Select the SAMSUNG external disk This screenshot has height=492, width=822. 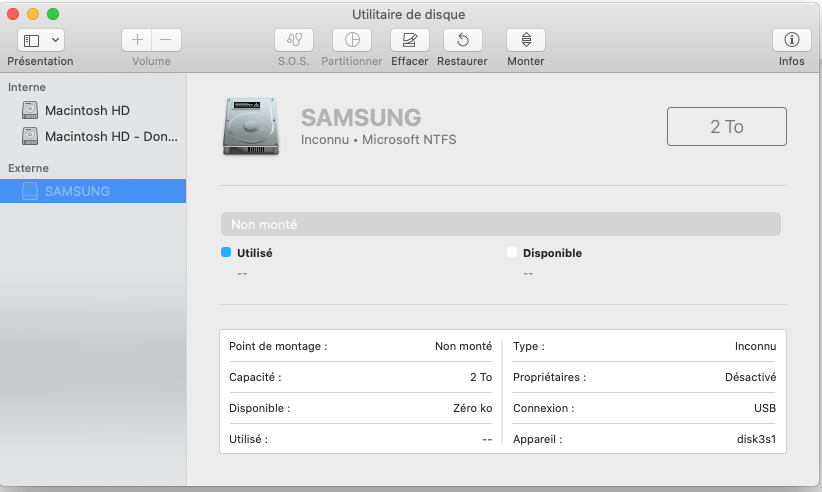[x=77, y=191]
